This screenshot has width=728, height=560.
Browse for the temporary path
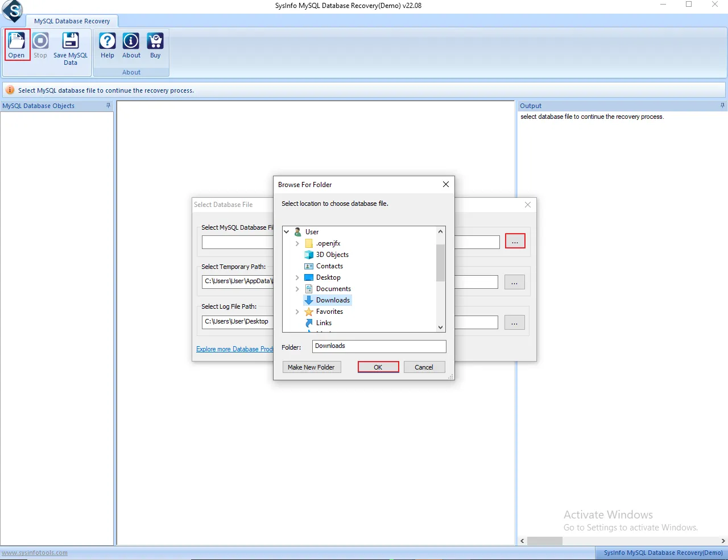(x=515, y=282)
